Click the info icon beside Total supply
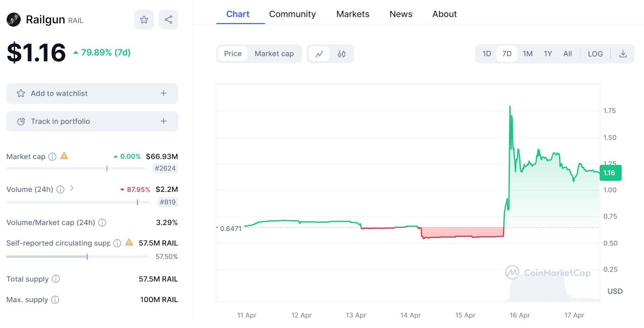The image size is (644, 328). pos(56,279)
